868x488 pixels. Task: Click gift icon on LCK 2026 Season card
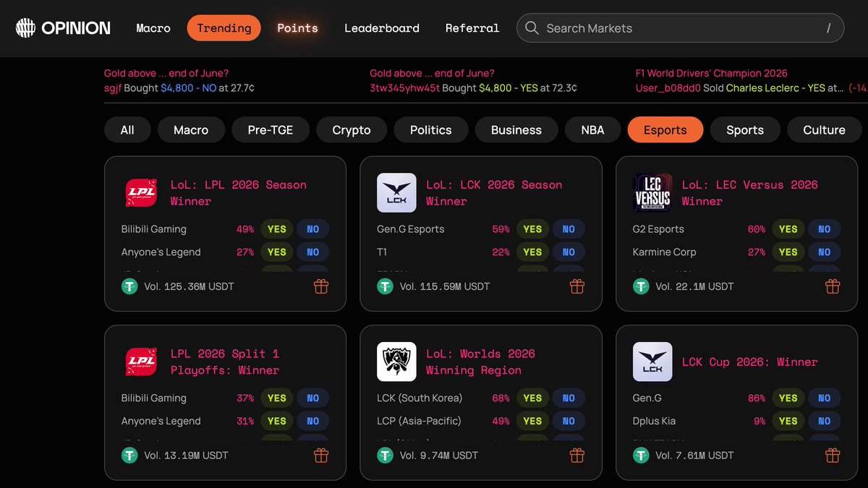click(x=577, y=286)
